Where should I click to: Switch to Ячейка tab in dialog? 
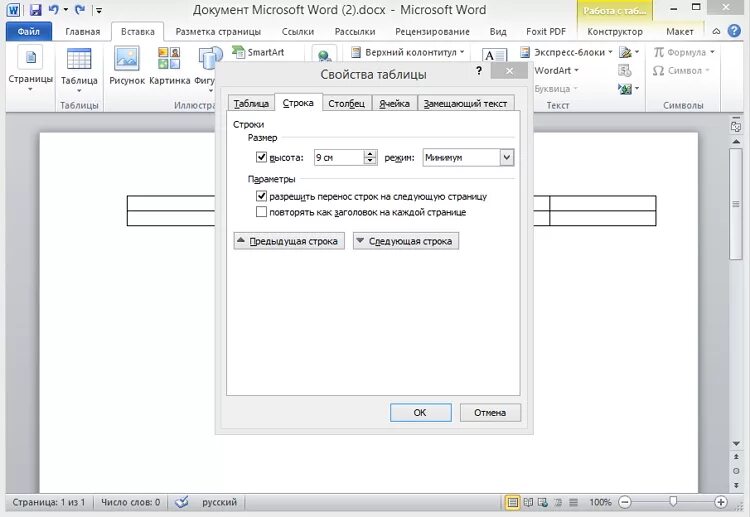(395, 103)
